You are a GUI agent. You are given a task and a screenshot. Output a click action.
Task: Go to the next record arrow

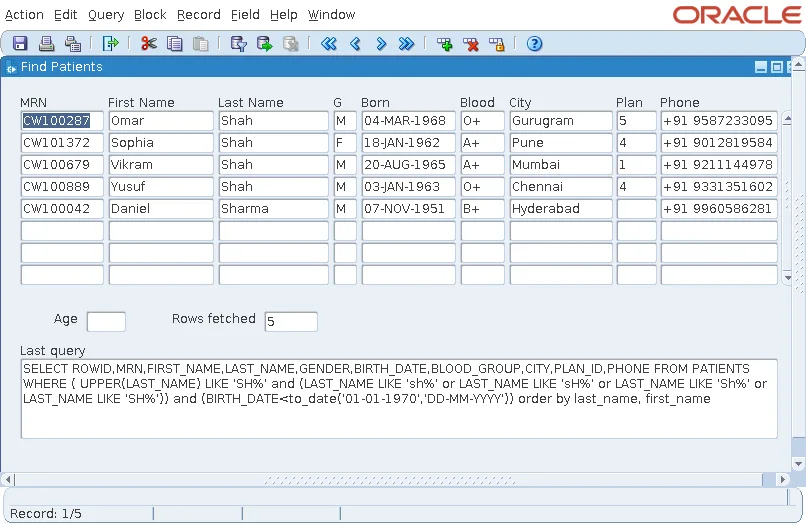pos(381,44)
